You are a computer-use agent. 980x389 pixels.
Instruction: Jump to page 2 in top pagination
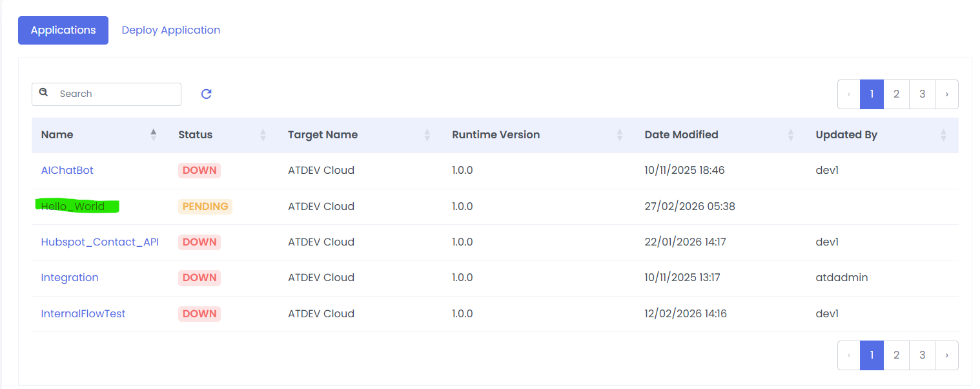(896, 94)
